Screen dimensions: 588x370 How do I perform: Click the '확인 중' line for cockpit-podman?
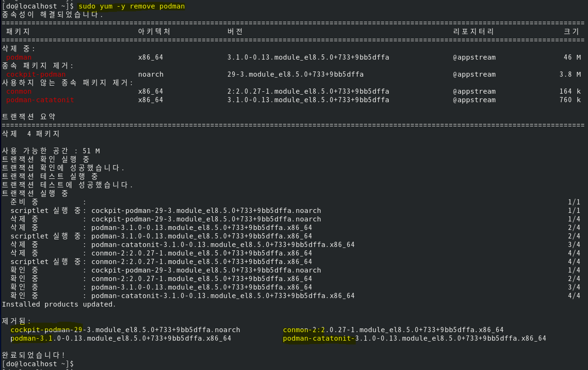tap(295, 270)
